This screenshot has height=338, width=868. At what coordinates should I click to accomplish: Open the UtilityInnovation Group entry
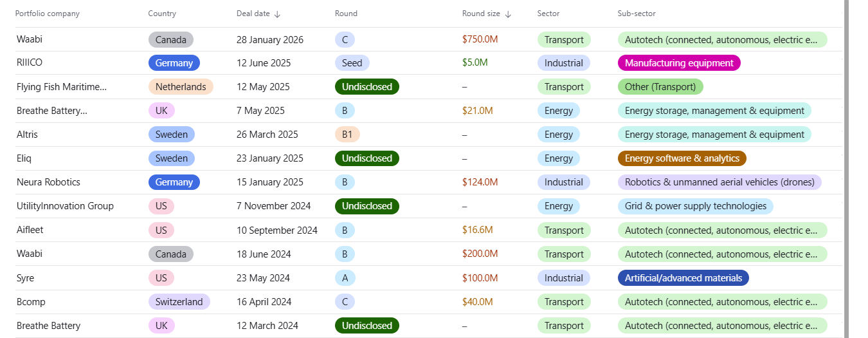pos(65,206)
